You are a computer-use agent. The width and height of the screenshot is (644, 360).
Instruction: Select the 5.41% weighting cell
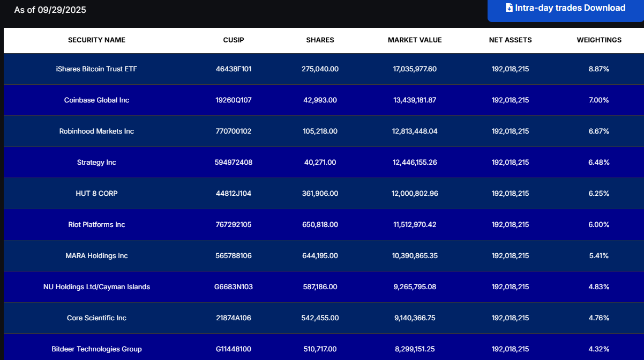(x=599, y=256)
